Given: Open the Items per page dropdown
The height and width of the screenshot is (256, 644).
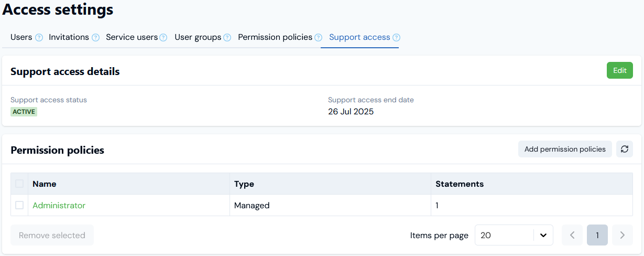Looking at the screenshot, I should click(x=514, y=235).
